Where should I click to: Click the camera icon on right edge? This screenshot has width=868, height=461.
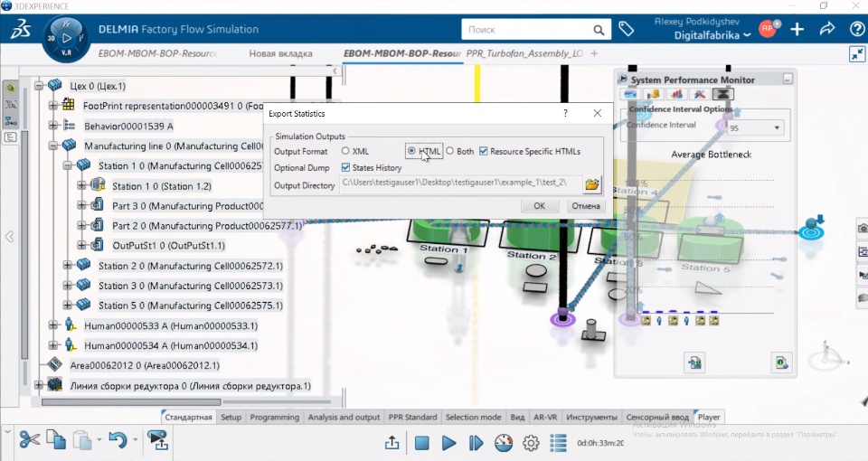tap(863, 228)
